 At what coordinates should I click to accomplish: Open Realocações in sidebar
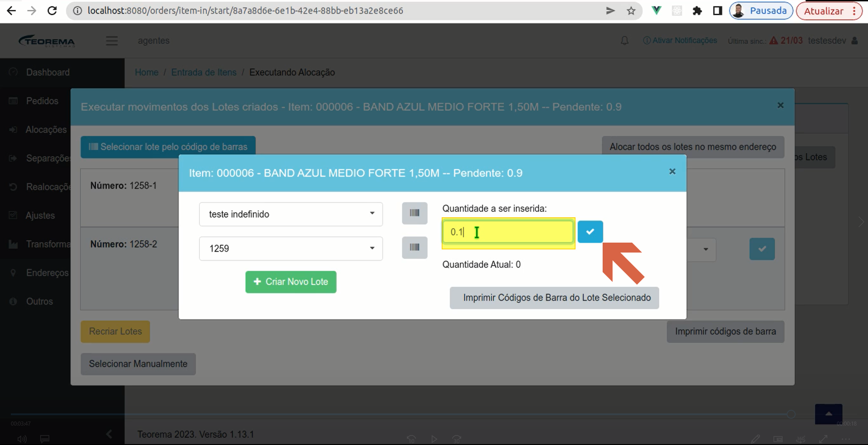point(48,187)
